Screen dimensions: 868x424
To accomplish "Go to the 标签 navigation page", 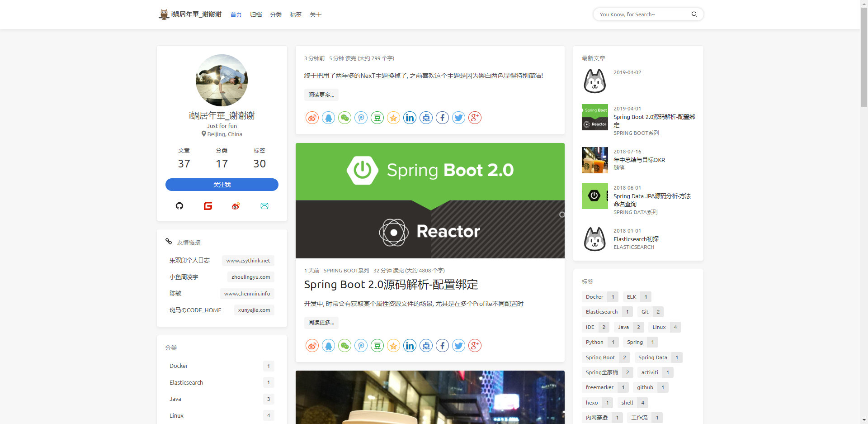I will click(x=296, y=14).
